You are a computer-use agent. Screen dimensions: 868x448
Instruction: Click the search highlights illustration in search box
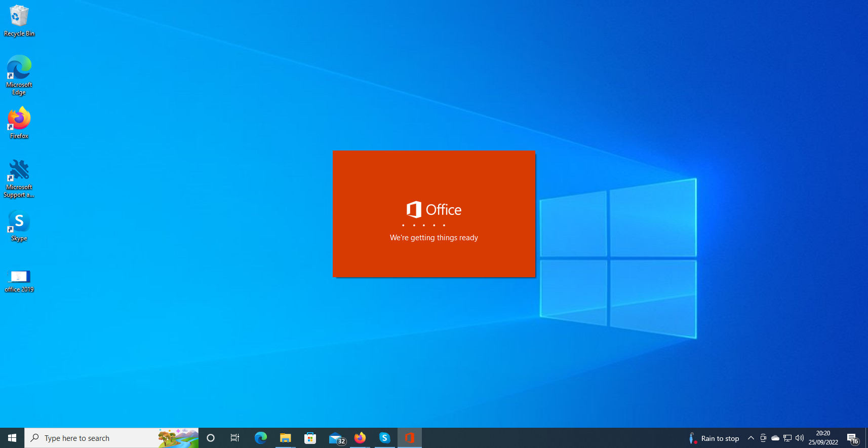point(178,438)
